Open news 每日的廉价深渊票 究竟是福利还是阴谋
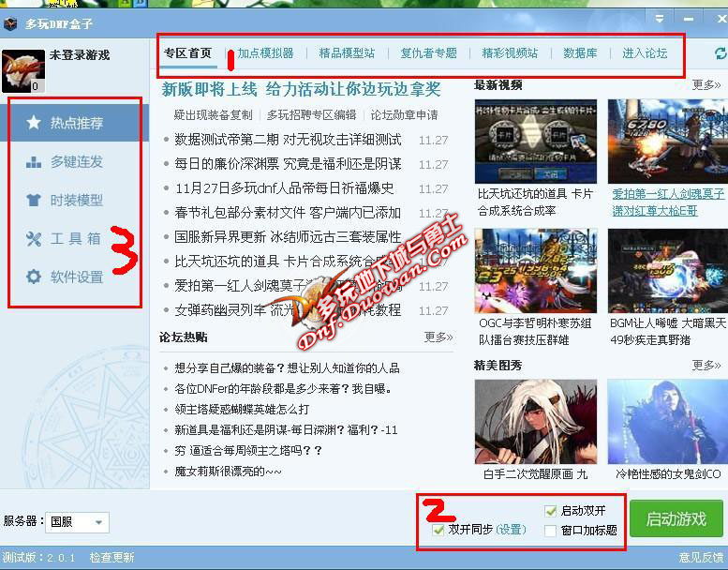The height and width of the screenshot is (570, 728). point(288,164)
